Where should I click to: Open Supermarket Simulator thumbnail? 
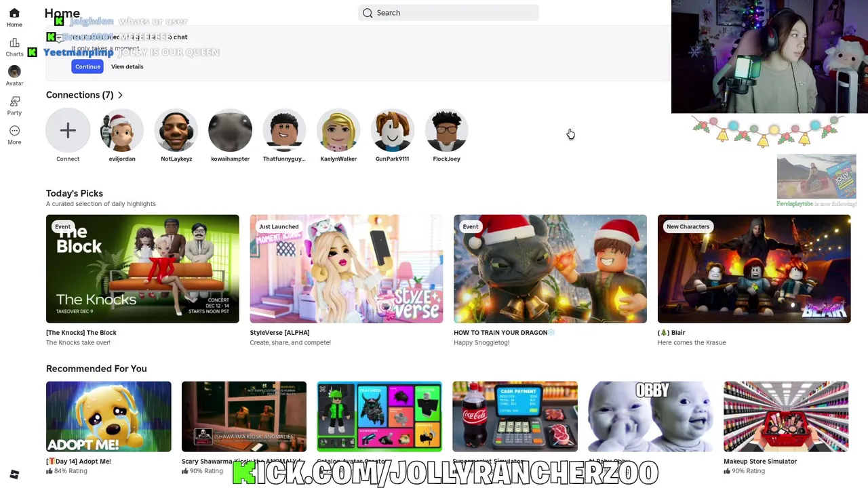point(515,416)
